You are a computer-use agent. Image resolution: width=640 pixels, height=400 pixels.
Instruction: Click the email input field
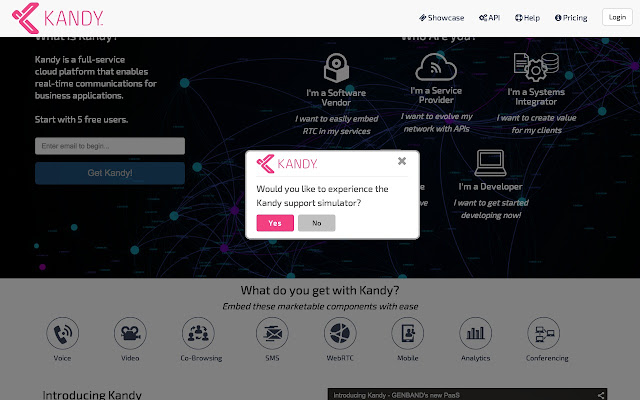tap(110, 146)
